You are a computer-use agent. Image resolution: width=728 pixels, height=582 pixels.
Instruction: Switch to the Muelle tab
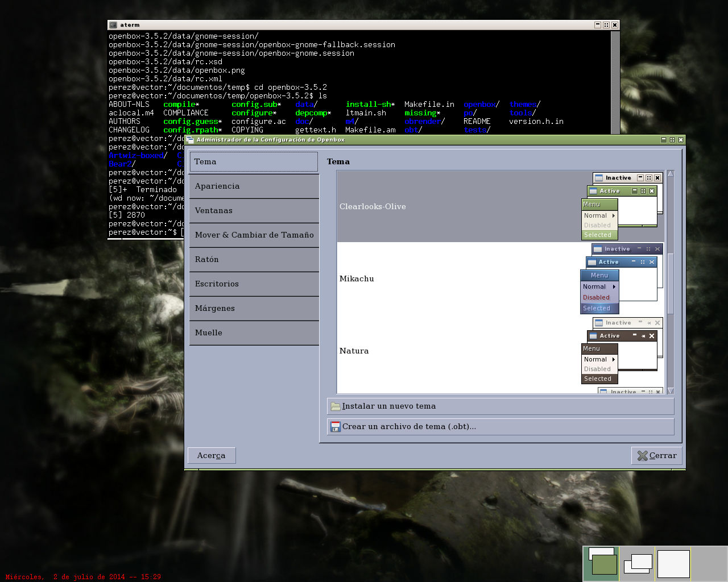pos(254,333)
